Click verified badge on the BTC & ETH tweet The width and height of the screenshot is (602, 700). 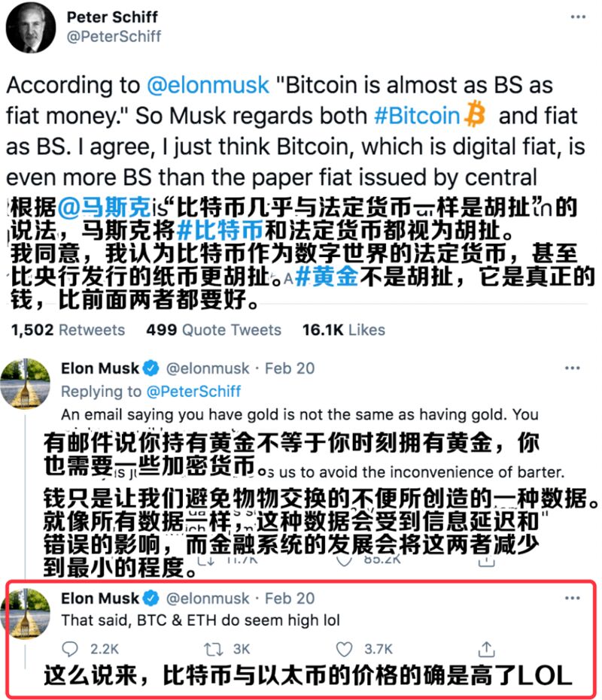point(151,598)
